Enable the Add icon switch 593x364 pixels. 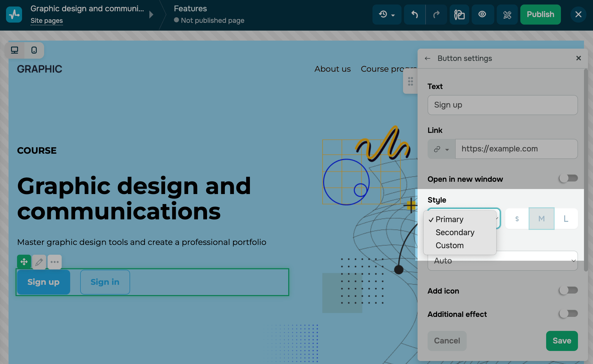[x=568, y=291]
